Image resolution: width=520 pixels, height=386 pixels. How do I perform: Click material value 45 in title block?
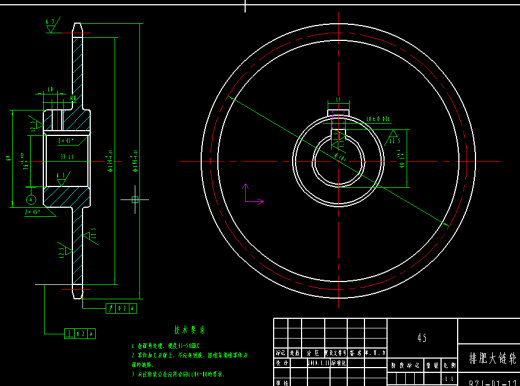pyautogui.click(x=422, y=338)
